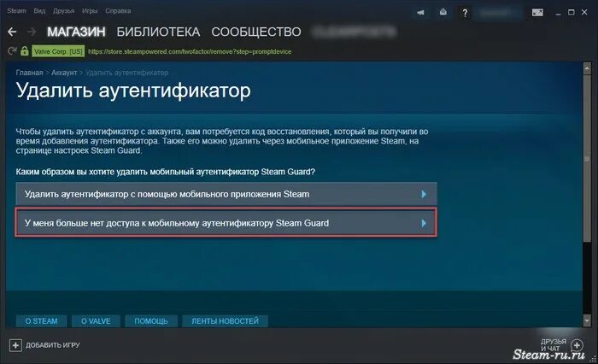Minimize the Steam window
The image size is (598, 364).
(559, 13)
